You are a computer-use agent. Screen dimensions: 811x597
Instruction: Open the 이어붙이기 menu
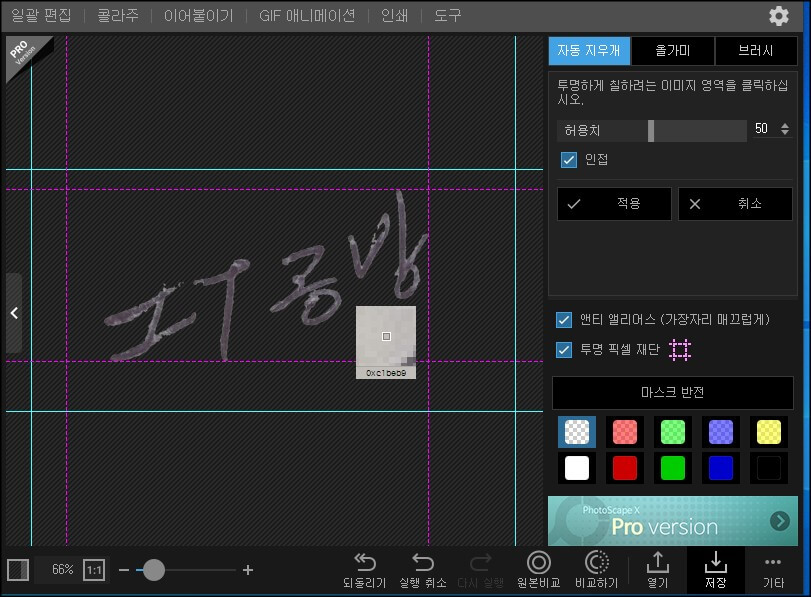[x=199, y=16]
